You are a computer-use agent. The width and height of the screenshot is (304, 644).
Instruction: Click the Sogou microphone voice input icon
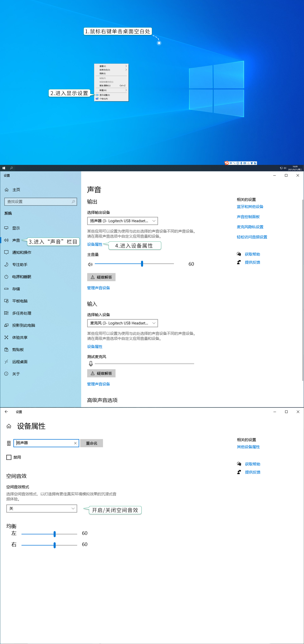241,163
